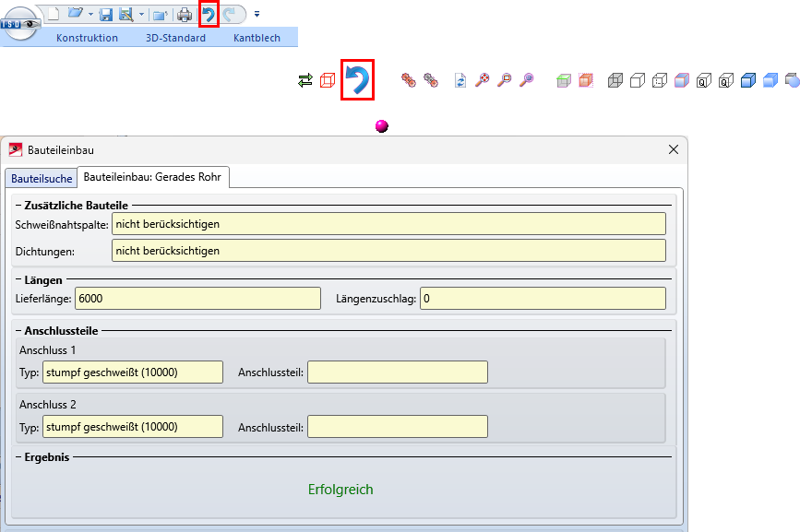Open the ISD application menu button

(x=20, y=22)
